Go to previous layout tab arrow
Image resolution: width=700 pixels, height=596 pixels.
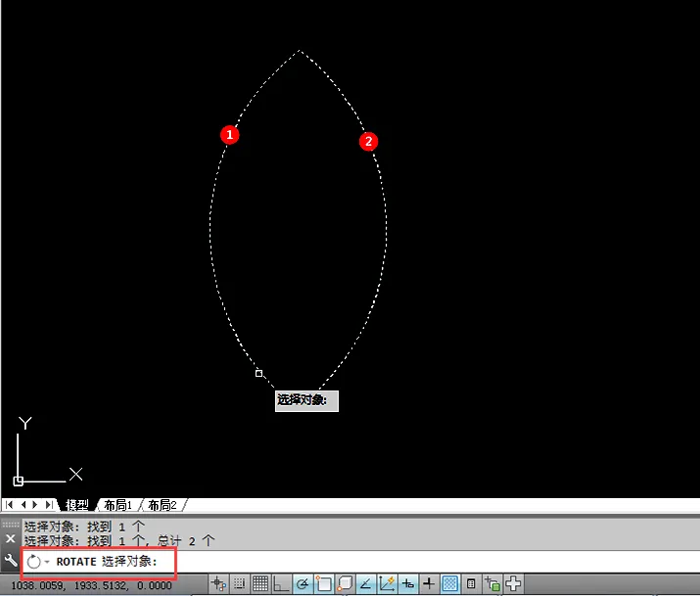click(x=23, y=505)
